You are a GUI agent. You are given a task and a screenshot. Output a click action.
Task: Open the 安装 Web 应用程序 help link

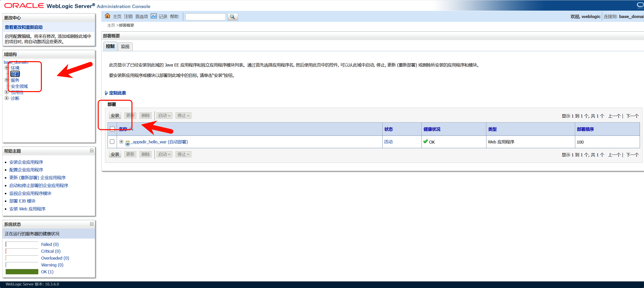pyautogui.click(x=27, y=209)
